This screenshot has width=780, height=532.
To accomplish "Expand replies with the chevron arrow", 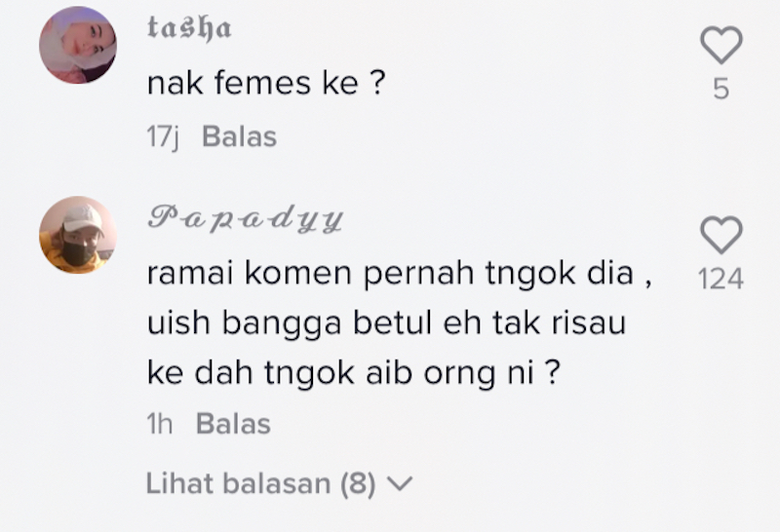I will pos(401,483).
